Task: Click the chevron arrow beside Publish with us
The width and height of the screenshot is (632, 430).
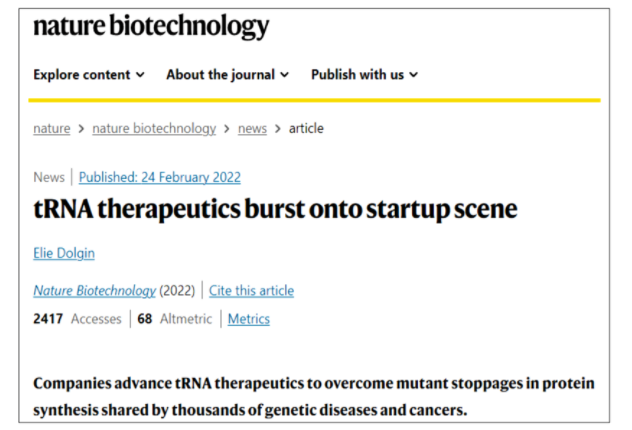Action: pos(414,75)
